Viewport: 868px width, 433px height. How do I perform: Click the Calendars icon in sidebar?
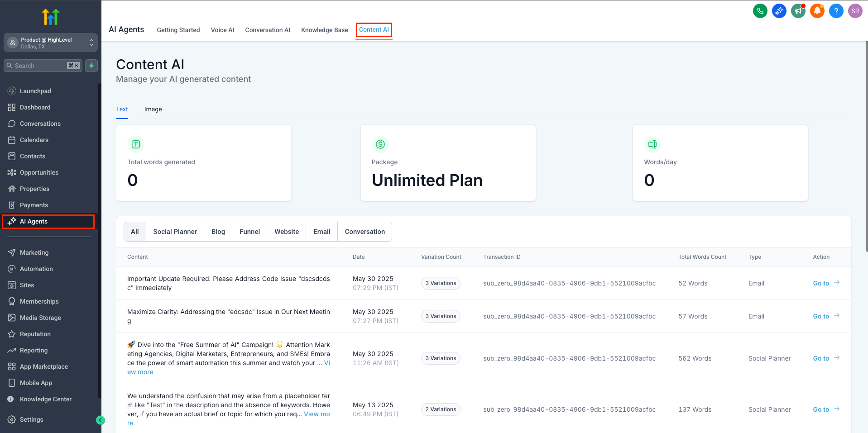[x=12, y=140]
